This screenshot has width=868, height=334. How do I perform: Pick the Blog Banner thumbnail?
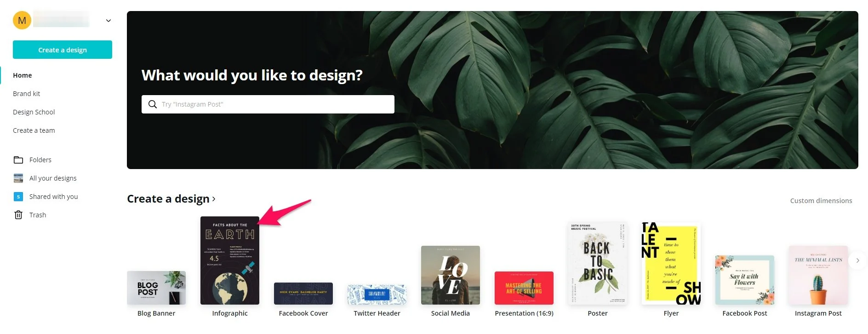tap(156, 288)
